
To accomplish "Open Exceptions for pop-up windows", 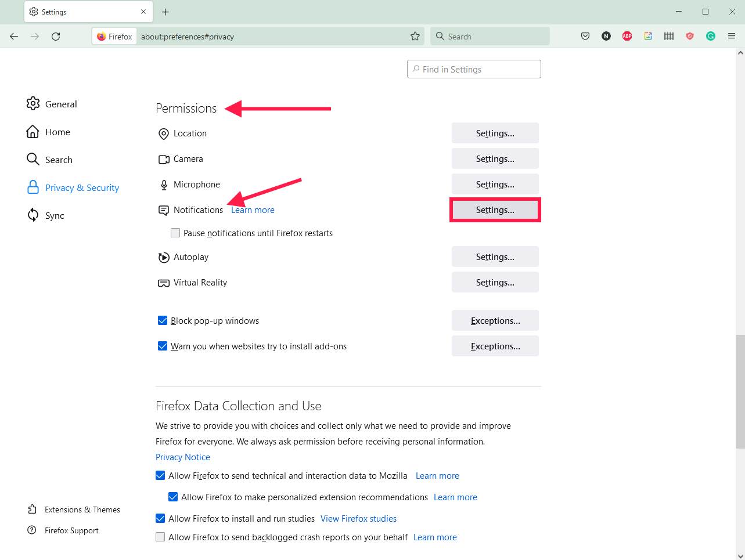I will 495,320.
